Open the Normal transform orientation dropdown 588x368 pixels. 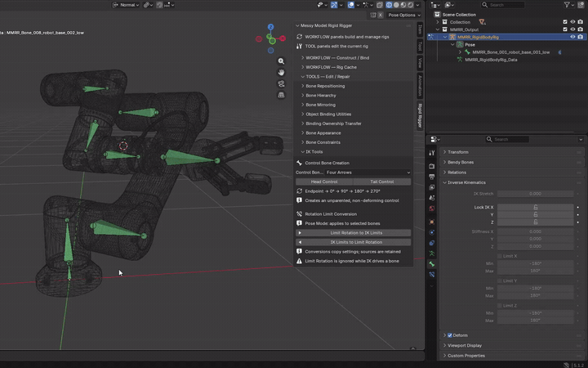click(x=126, y=5)
